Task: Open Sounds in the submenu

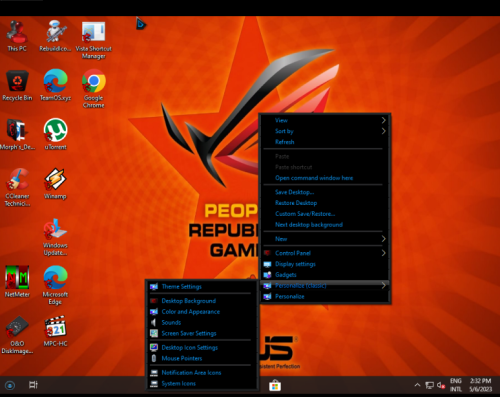Action: [x=202, y=322]
